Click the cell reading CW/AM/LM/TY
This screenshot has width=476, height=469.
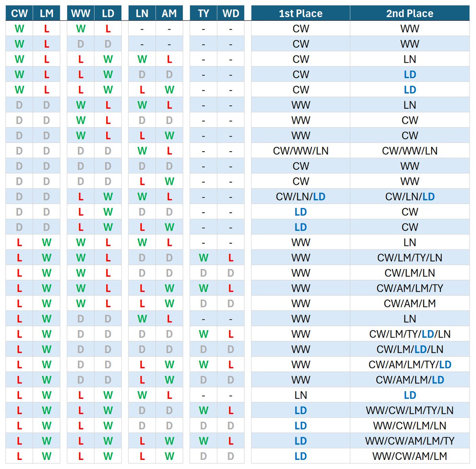(410, 288)
